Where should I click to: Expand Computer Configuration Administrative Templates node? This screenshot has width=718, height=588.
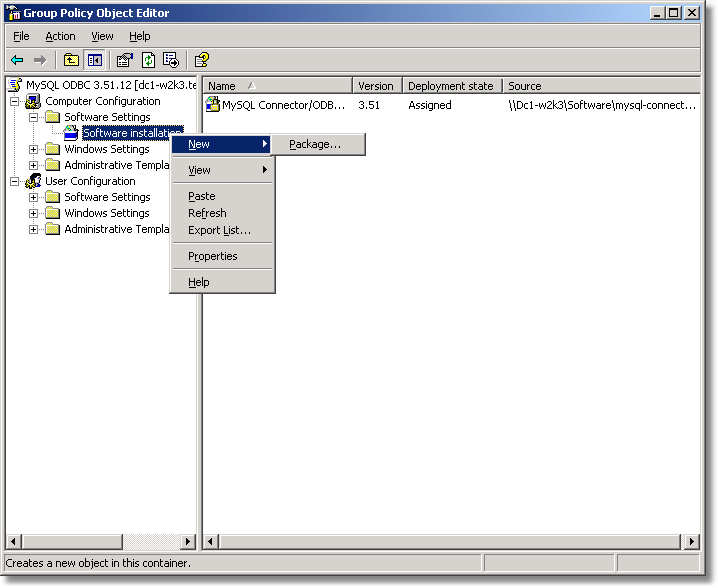(x=33, y=165)
